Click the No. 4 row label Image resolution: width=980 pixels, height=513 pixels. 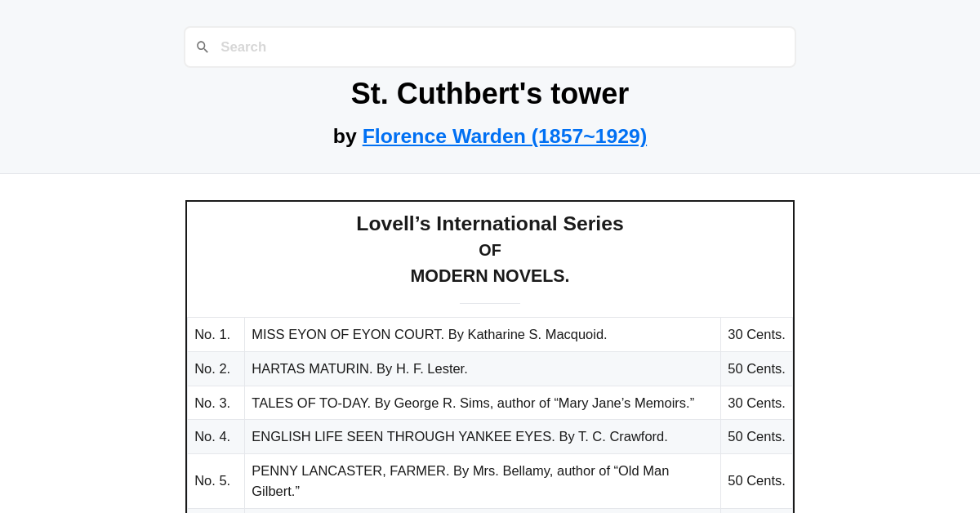[212, 436]
